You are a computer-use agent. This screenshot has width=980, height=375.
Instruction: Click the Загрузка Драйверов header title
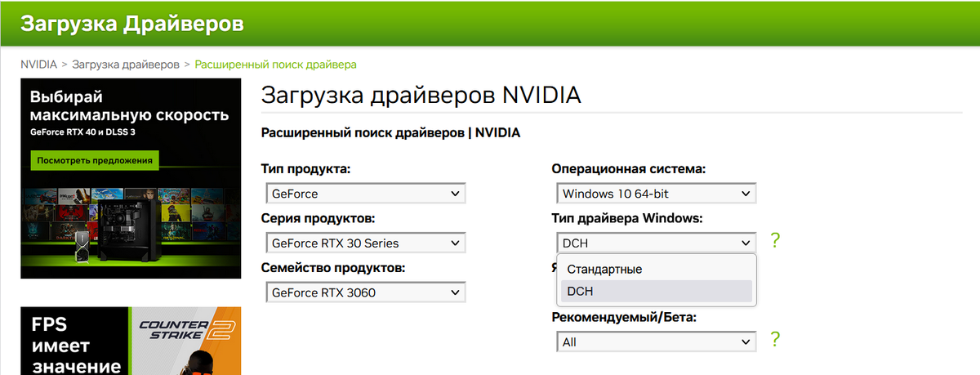tap(132, 24)
